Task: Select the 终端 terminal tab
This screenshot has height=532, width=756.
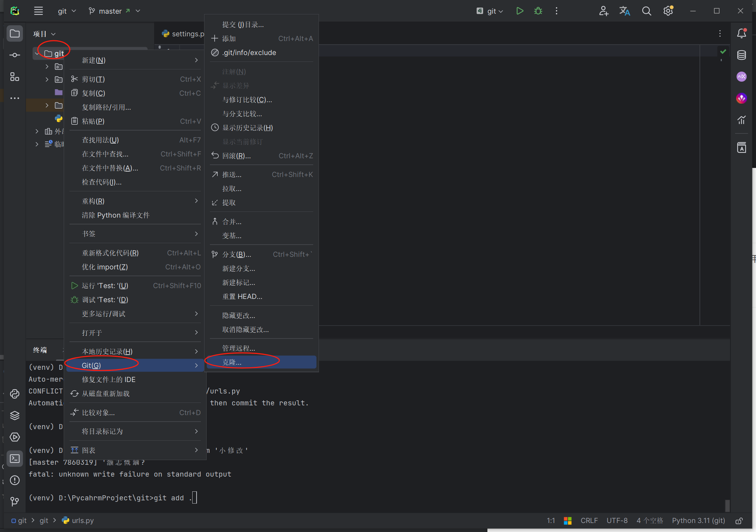Action: click(x=40, y=350)
